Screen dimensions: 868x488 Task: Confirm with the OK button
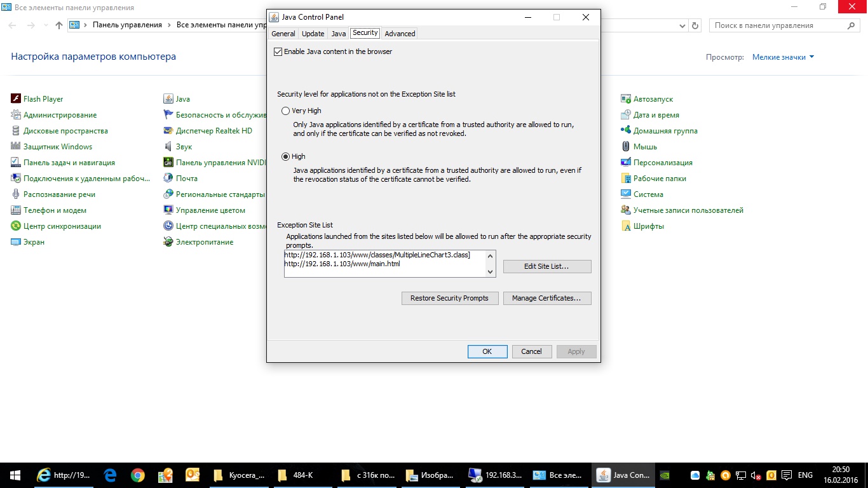pos(487,351)
